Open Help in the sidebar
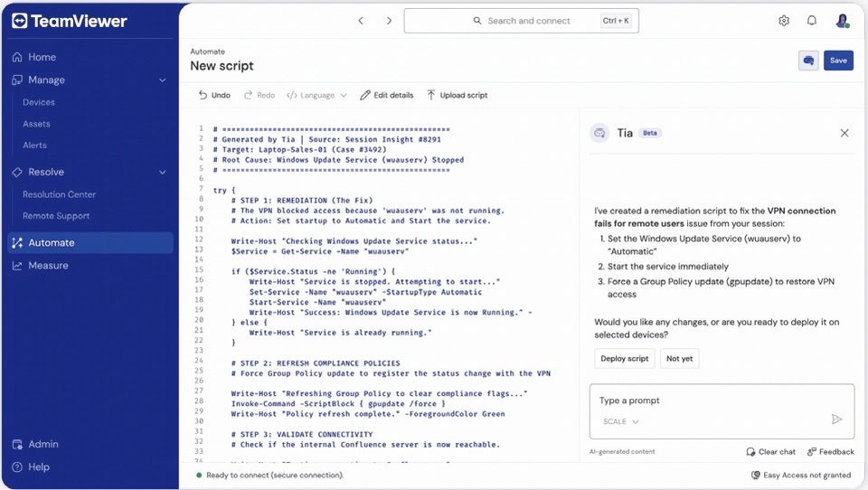868x490 pixels. pos(39,467)
